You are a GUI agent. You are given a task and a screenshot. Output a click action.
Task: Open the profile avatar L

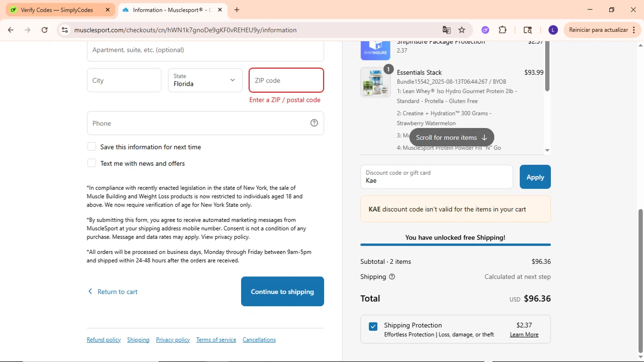[x=553, y=30]
